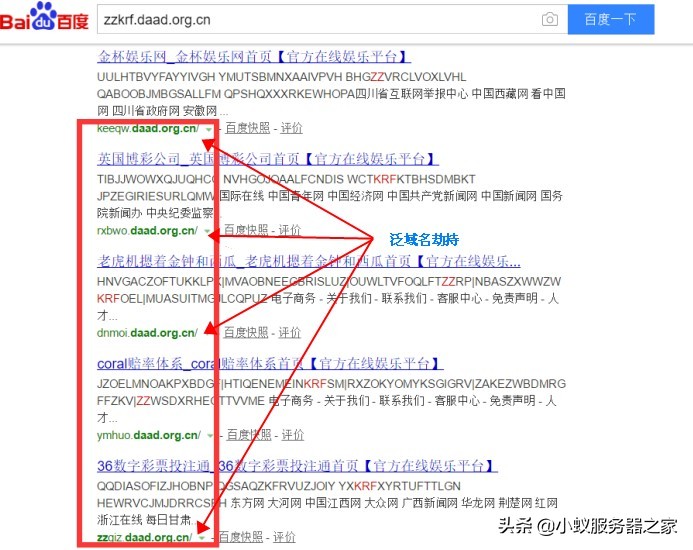
Task: Click the 百度一下 search button
Action: 610,19
